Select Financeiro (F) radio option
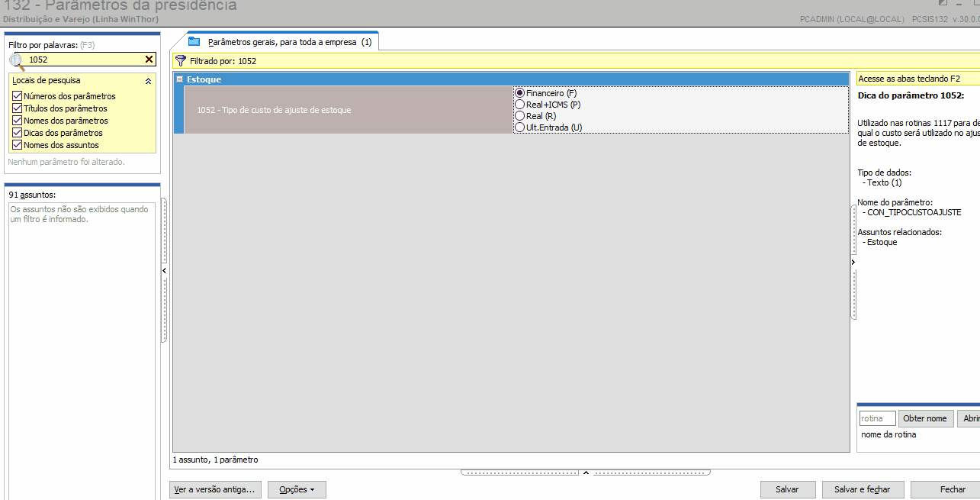 click(520, 93)
